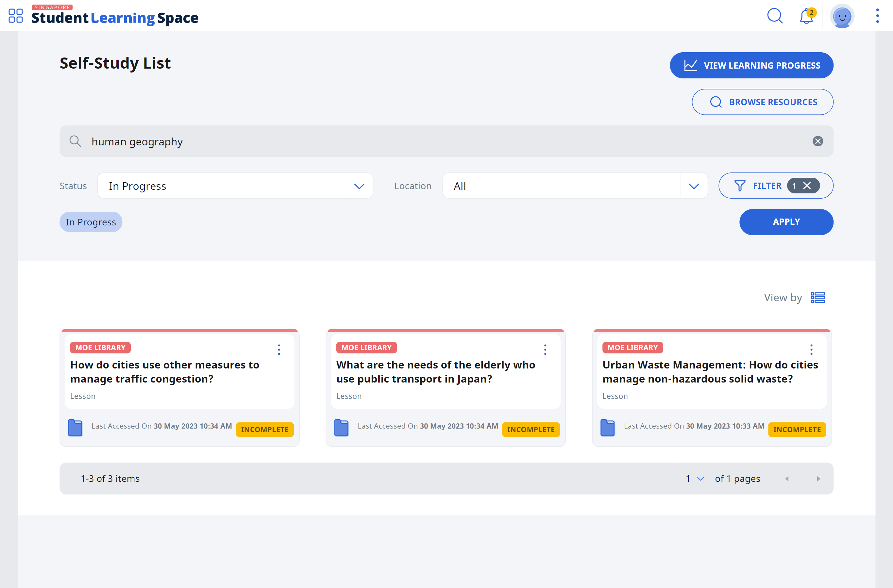Screen dimensions: 893x588
Task: Open the user avatar profile
Action: (842, 16)
